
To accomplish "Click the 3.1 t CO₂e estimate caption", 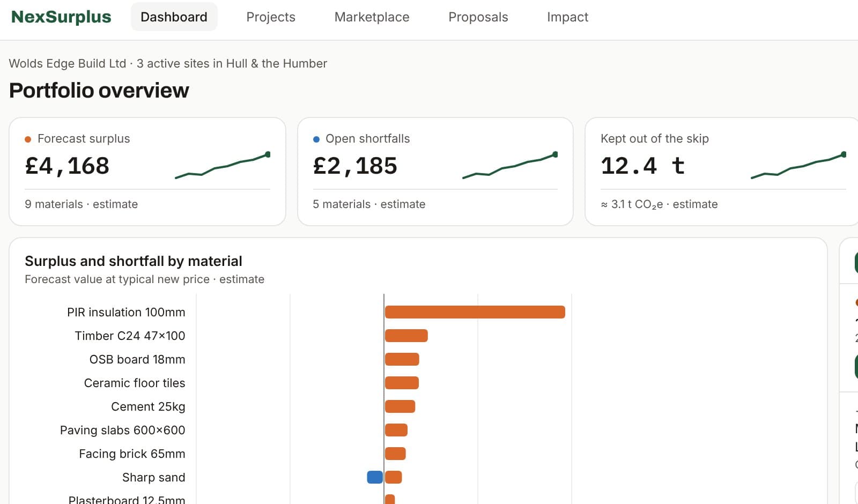I will pos(659,204).
